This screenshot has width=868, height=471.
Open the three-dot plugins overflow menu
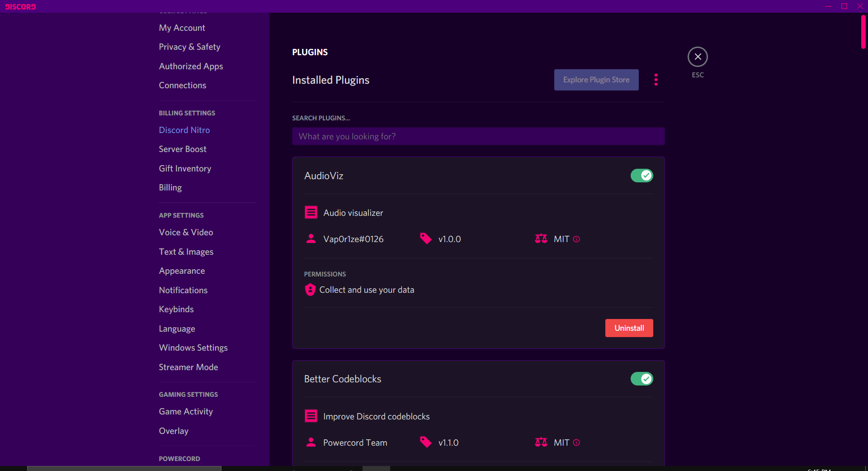click(656, 80)
